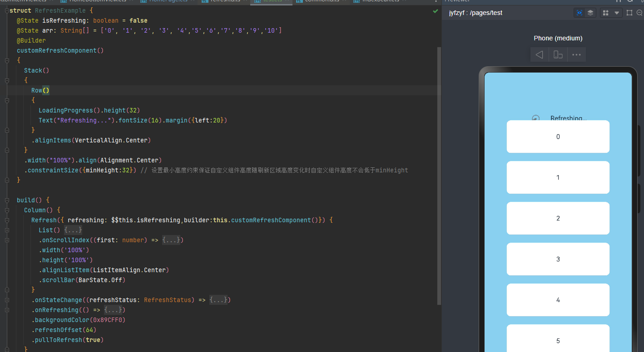
Task: Select list item 0 in phone preview
Action: [558, 137]
